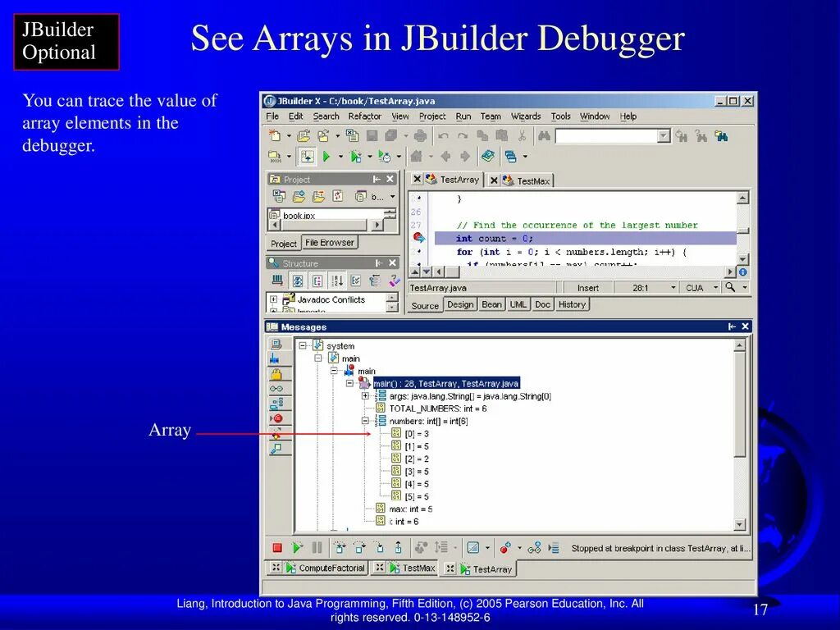Switch to the History view tab
The image size is (840, 630).
point(572,304)
